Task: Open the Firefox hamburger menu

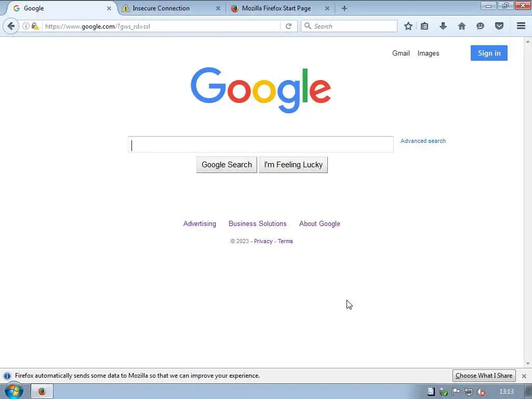Action: coord(521,26)
